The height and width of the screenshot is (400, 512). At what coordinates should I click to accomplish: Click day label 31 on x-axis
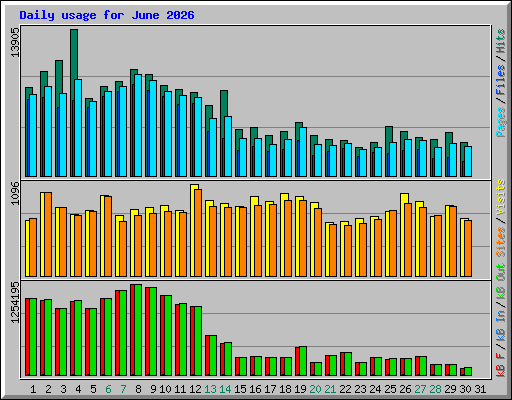480,389
